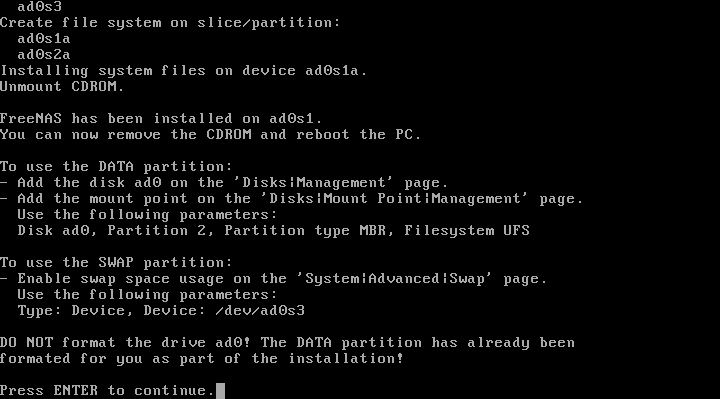
Task: Click 'System|Advanced|Swap' page reference
Action: click(x=395, y=279)
